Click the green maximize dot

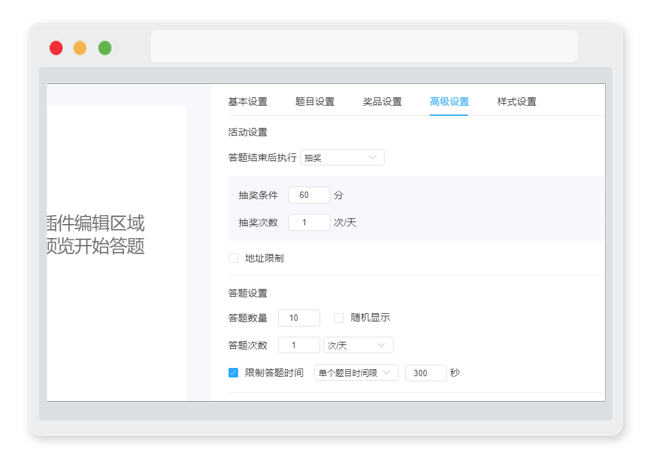point(105,48)
